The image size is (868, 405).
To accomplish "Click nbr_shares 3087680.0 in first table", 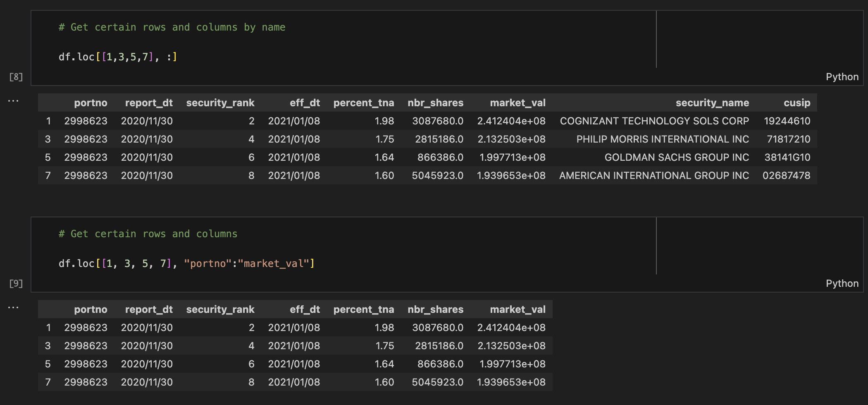I will pyautogui.click(x=438, y=121).
